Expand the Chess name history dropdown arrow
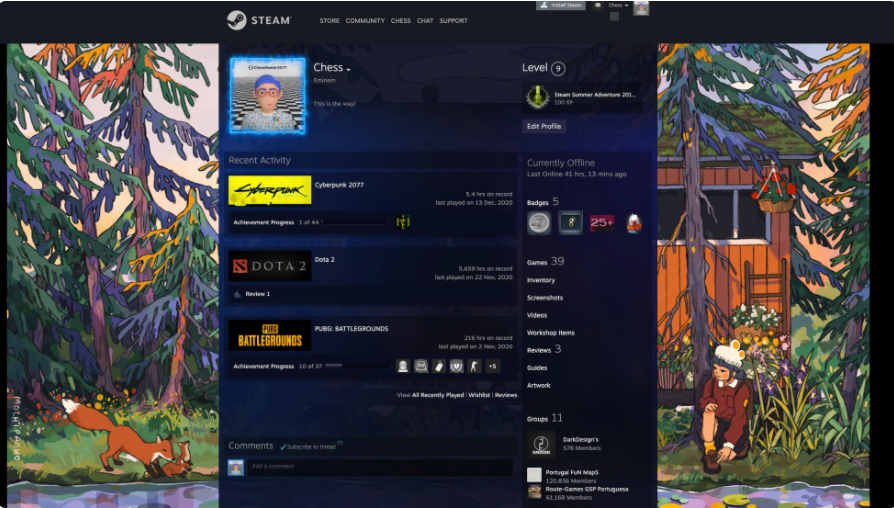This screenshot has width=894, height=508. point(348,70)
